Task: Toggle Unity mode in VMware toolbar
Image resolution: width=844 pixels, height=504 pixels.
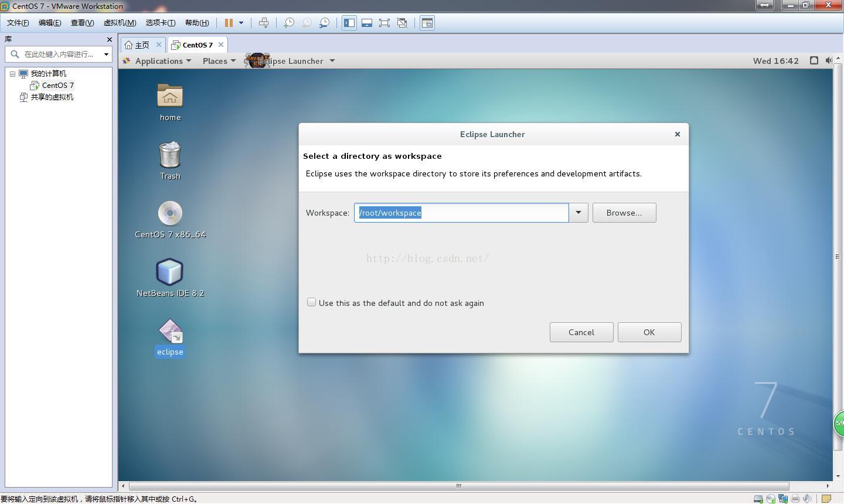Action: coord(402,23)
